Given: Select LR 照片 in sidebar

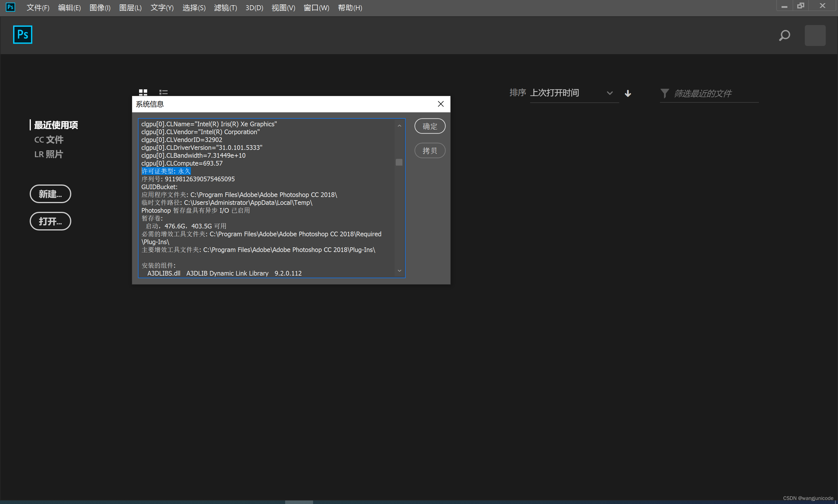Looking at the screenshot, I should 49,154.
